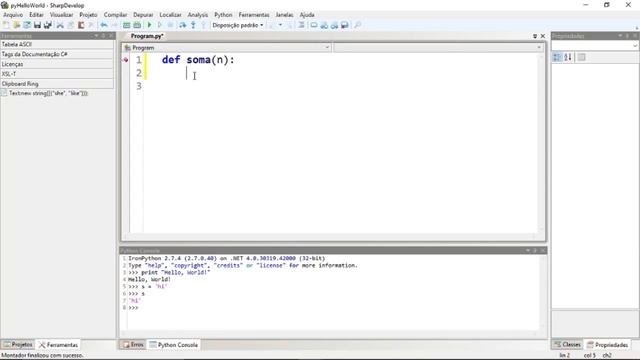Viewport: 640px width, 360px height.
Task: Open the Arquivo menu
Action: 13,15
